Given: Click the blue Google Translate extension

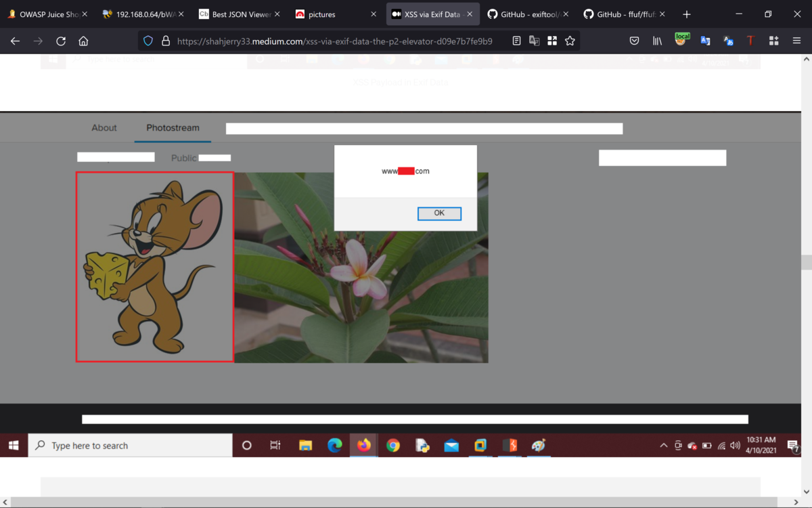Looking at the screenshot, I should tap(705, 41).
